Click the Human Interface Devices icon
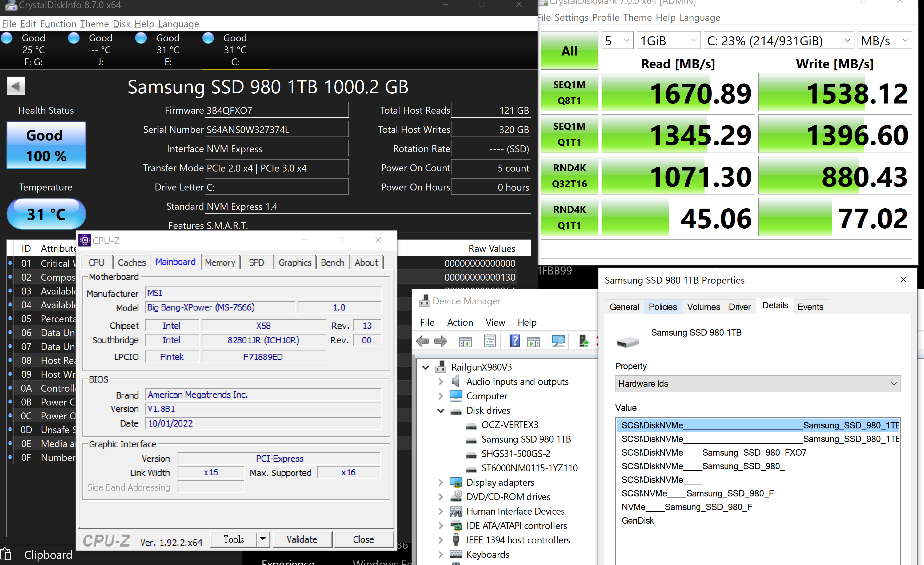The height and width of the screenshot is (565, 924). pos(456,511)
